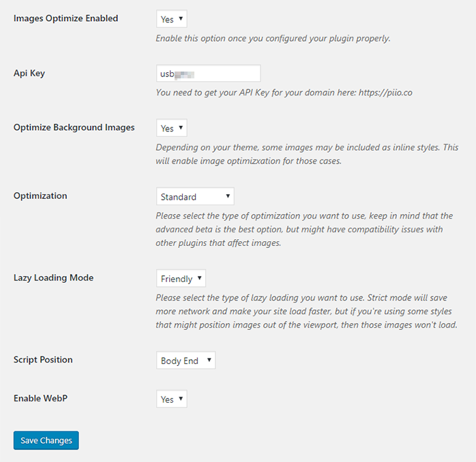Click the Lazy Loading Mode label
The height and width of the screenshot is (462, 476).
pos(53,278)
